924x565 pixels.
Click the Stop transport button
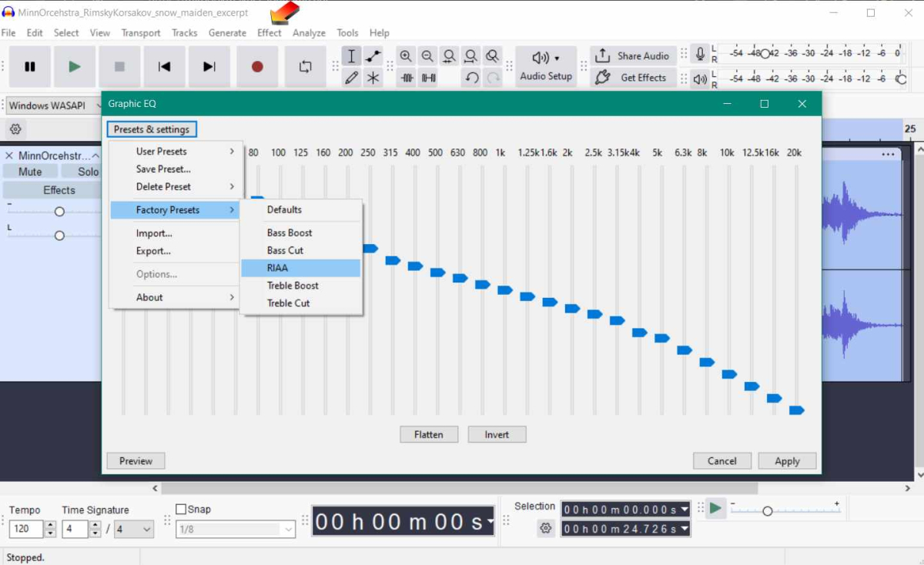click(x=119, y=67)
